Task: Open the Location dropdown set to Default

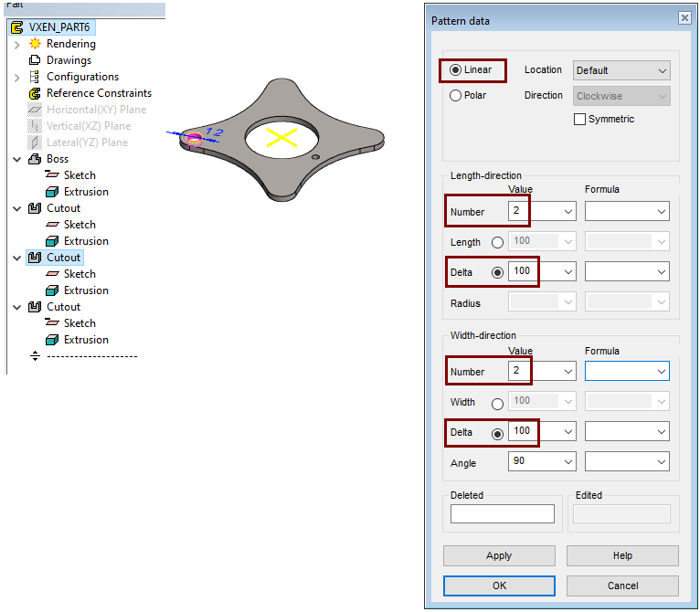Action: click(621, 70)
